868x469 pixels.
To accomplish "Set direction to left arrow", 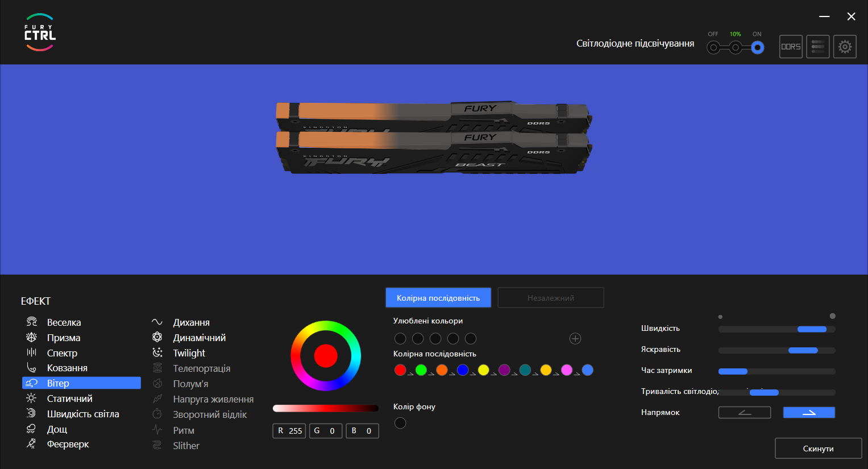I will click(x=745, y=413).
